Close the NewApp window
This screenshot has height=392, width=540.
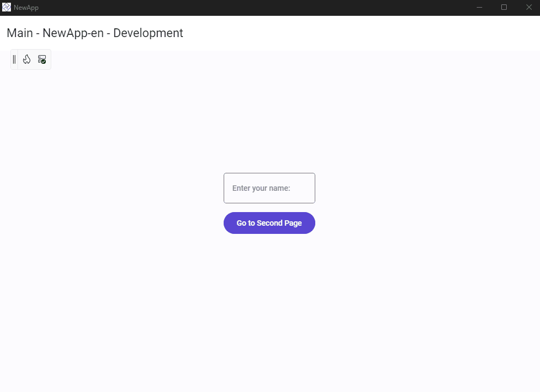point(529,7)
